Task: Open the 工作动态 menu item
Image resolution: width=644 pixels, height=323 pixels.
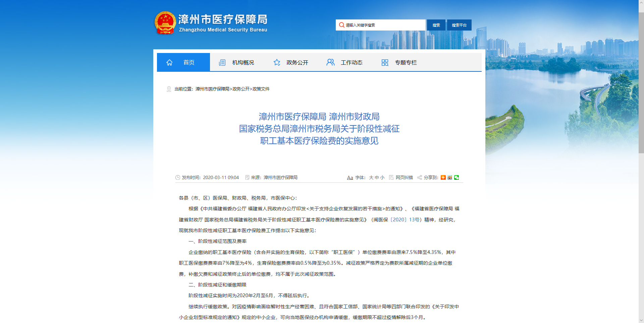Action: pyautogui.click(x=352, y=62)
